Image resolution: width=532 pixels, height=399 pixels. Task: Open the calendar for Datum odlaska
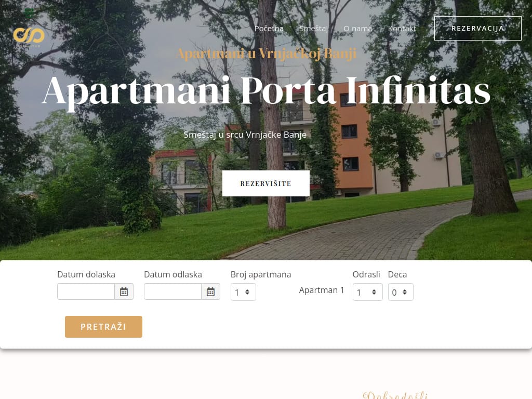click(211, 292)
